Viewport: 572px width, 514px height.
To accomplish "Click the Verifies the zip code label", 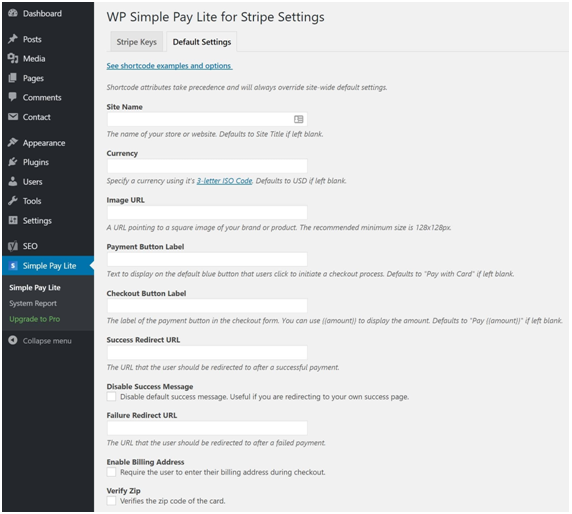I will [173, 501].
